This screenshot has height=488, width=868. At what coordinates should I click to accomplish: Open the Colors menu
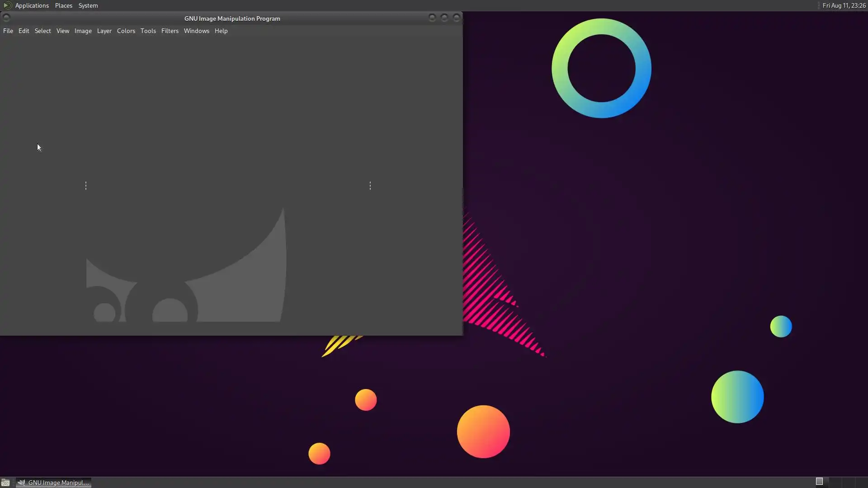[x=126, y=31]
